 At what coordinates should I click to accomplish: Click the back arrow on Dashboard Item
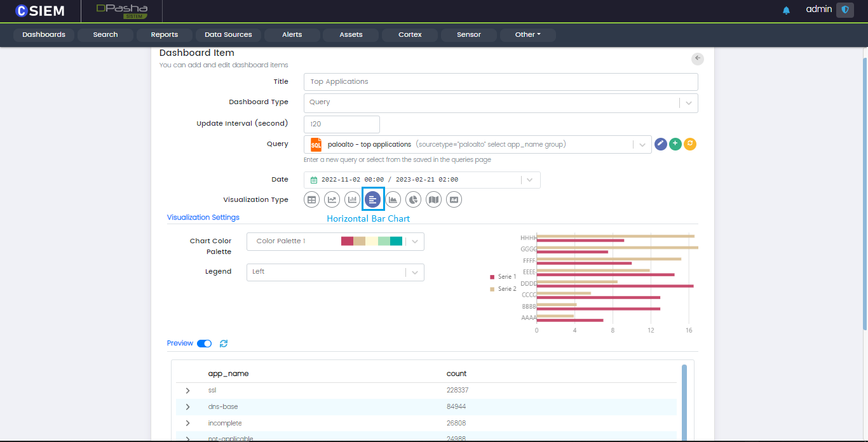click(698, 58)
